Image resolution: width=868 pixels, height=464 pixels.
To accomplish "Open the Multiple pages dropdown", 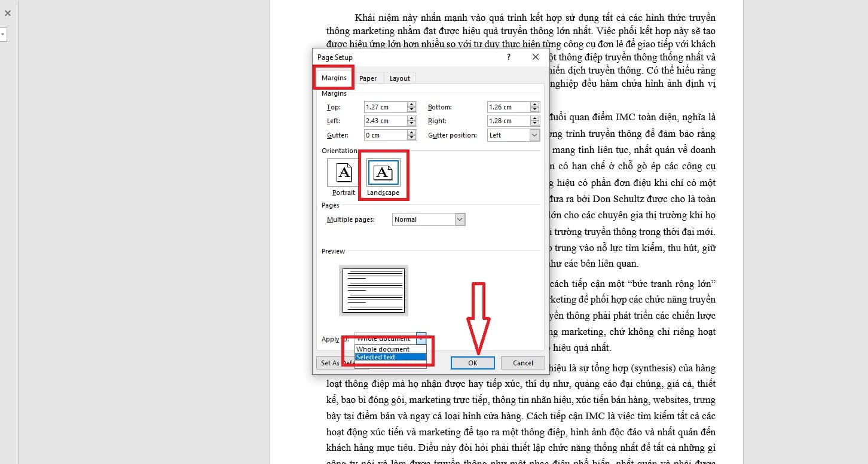I will point(429,219).
